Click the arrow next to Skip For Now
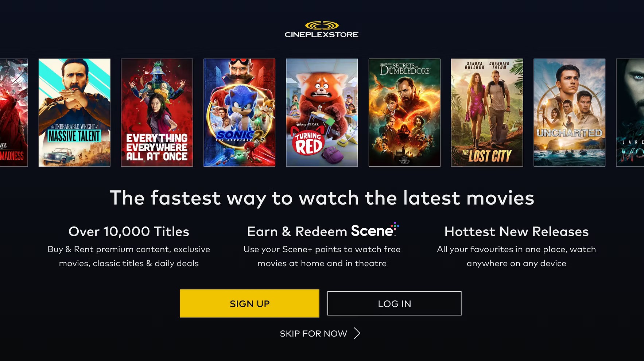This screenshot has height=361, width=644. pos(357,333)
